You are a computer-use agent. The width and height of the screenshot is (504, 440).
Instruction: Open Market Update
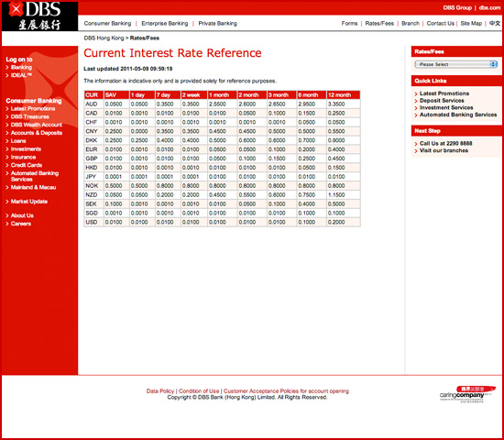pyautogui.click(x=29, y=202)
